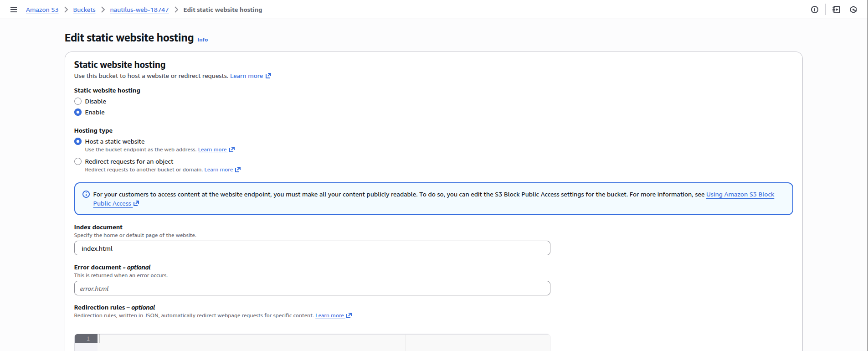
Task: Choose Host a static website option
Action: [78, 141]
